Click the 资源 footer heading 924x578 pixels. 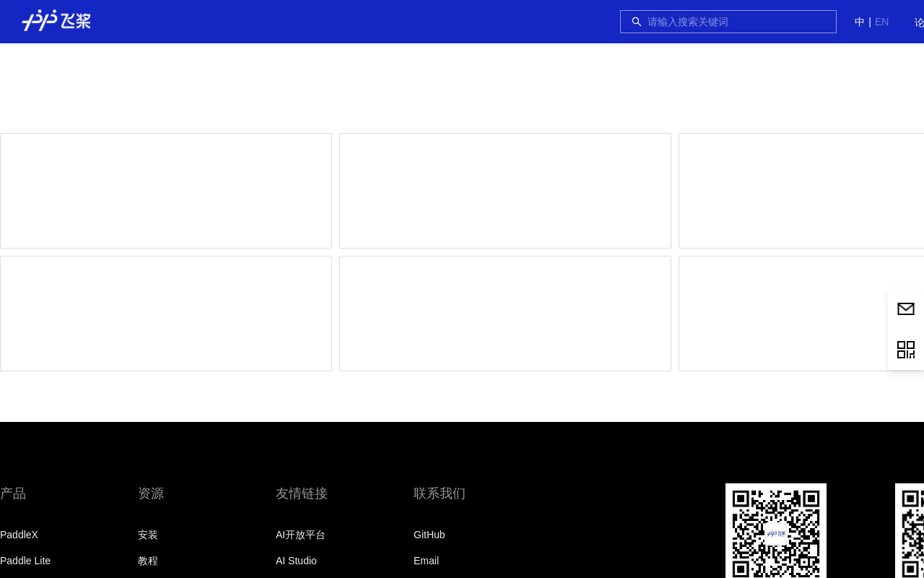[151, 493]
